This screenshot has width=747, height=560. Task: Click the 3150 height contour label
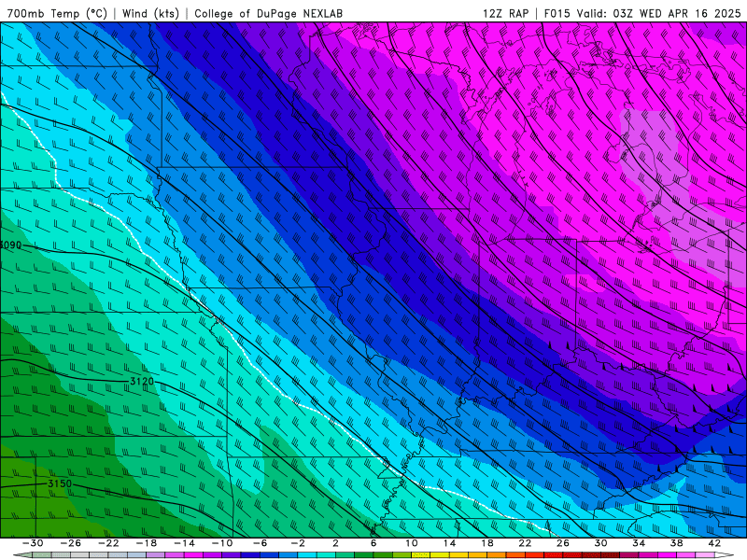pos(60,483)
